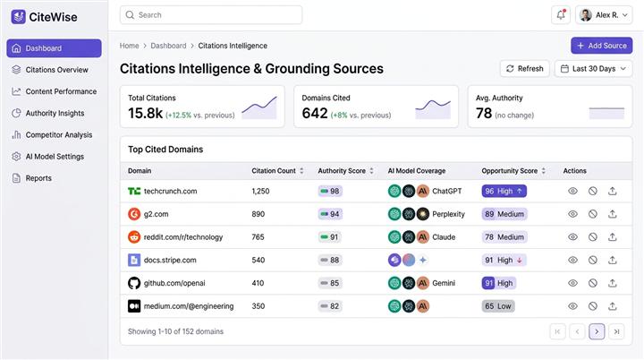Click the block icon for g2.com
This screenshot has height=360, width=644.
(593, 214)
